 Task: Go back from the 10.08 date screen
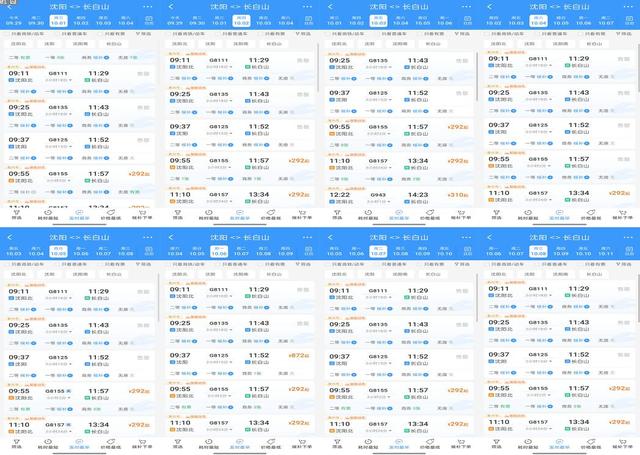[x=489, y=237]
